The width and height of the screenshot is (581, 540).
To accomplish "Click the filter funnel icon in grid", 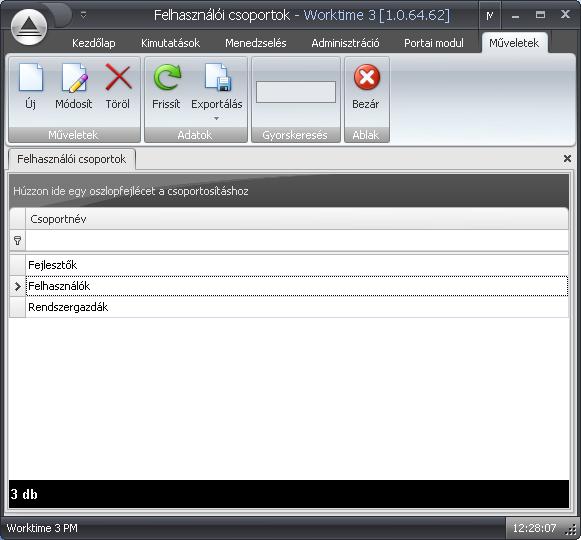I will click(x=17, y=241).
